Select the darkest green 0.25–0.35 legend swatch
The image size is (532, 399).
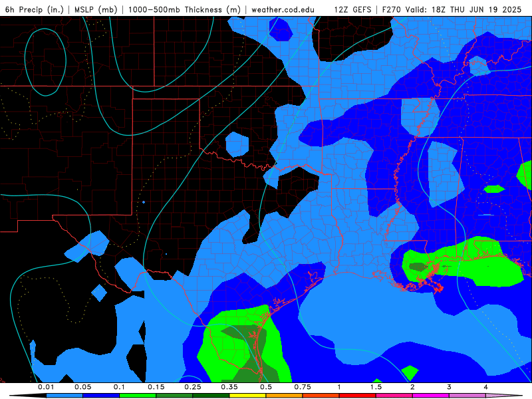211,396
